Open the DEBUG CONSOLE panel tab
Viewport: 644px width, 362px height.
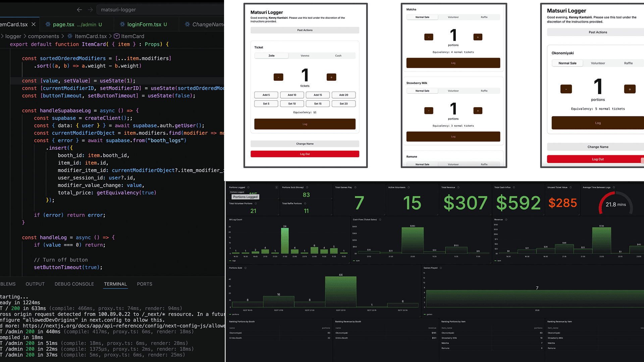pyautogui.click(x=74, y=284)
